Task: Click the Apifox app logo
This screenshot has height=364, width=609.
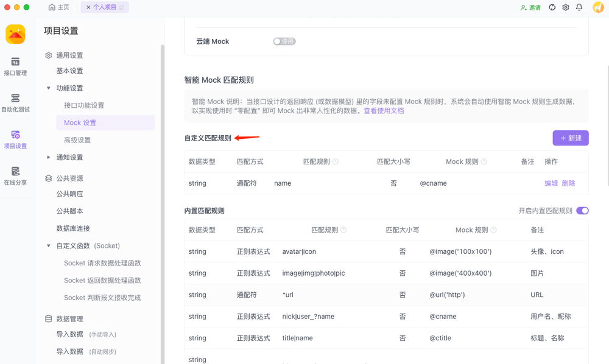Action: pos(15,34)
